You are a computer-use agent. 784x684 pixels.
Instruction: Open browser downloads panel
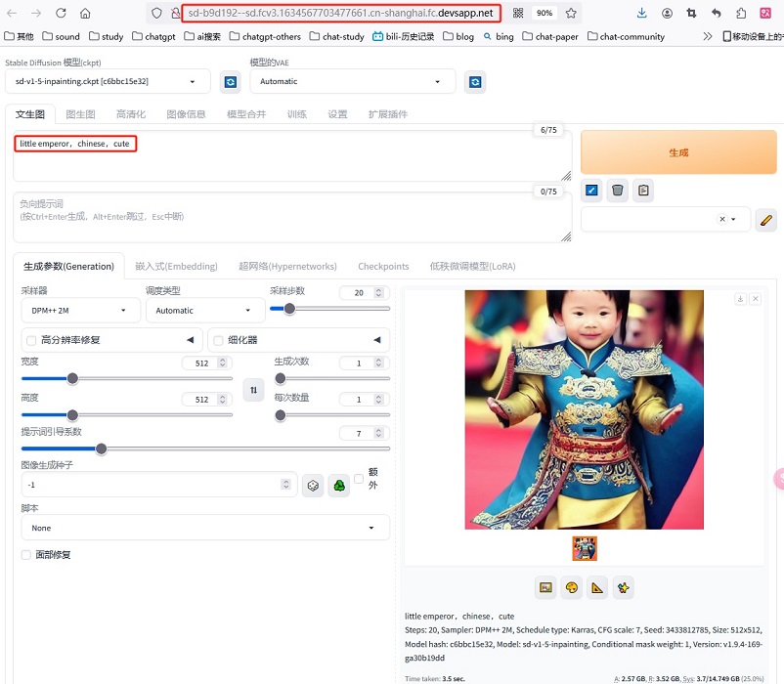point(642,13)
